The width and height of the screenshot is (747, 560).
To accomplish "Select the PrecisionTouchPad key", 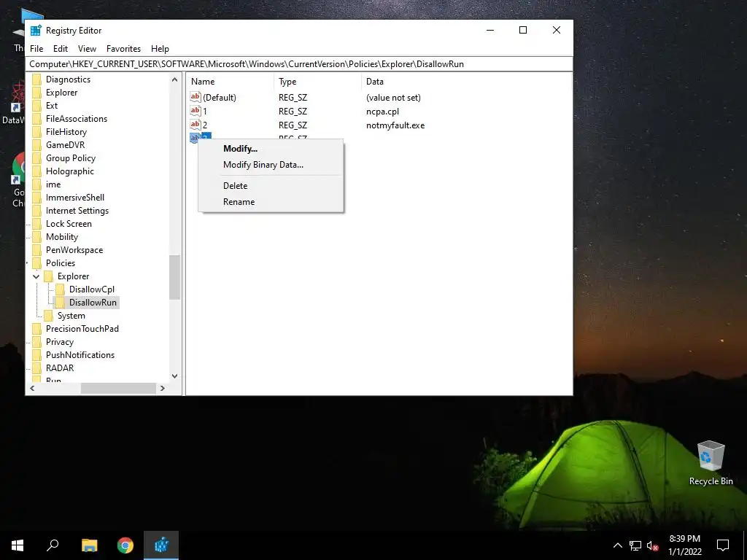I will pos(82,329).
